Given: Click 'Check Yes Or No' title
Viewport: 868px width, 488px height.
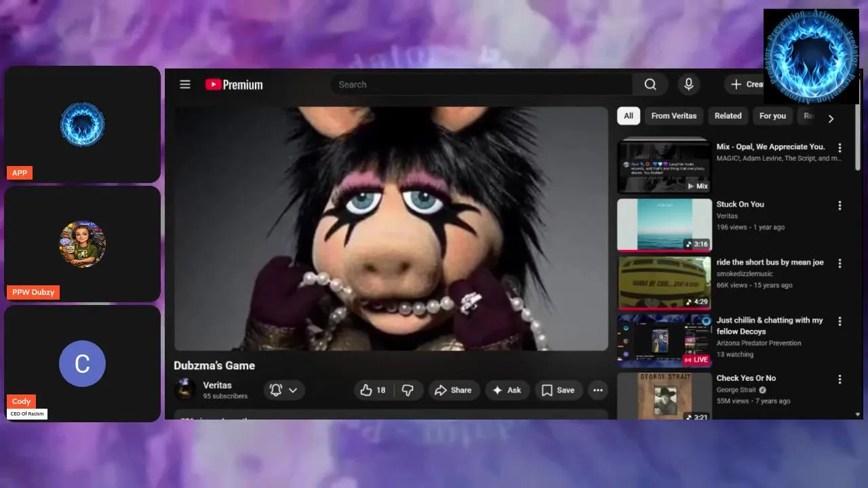Looking at the screenshot, I should click(746, 378).
